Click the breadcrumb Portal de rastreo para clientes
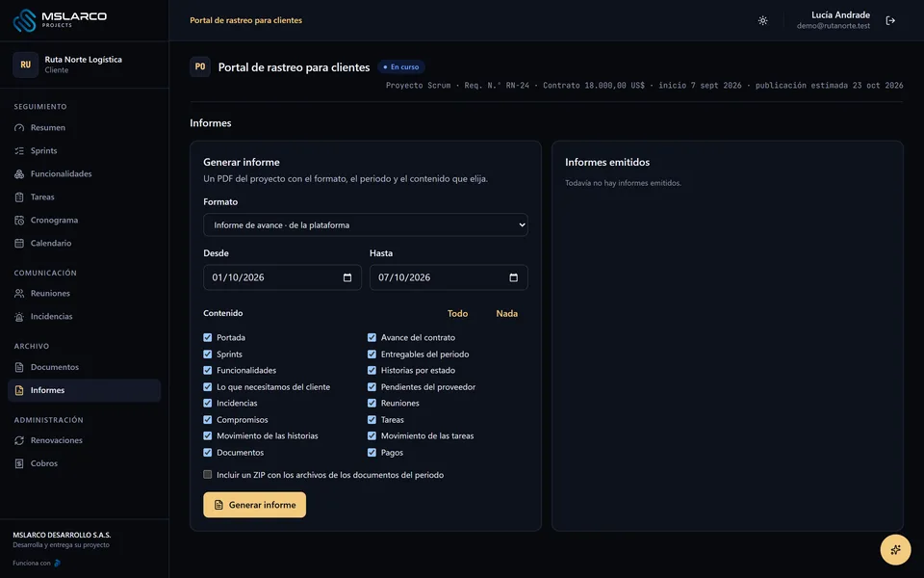The height and width of the screenshot is (578, 924). coord(245,20)
